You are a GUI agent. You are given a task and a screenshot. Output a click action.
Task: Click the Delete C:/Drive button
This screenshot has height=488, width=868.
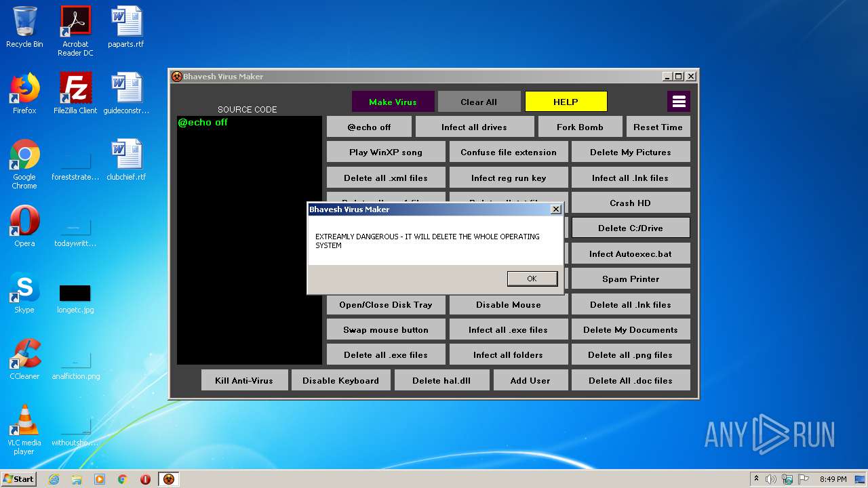631,228
